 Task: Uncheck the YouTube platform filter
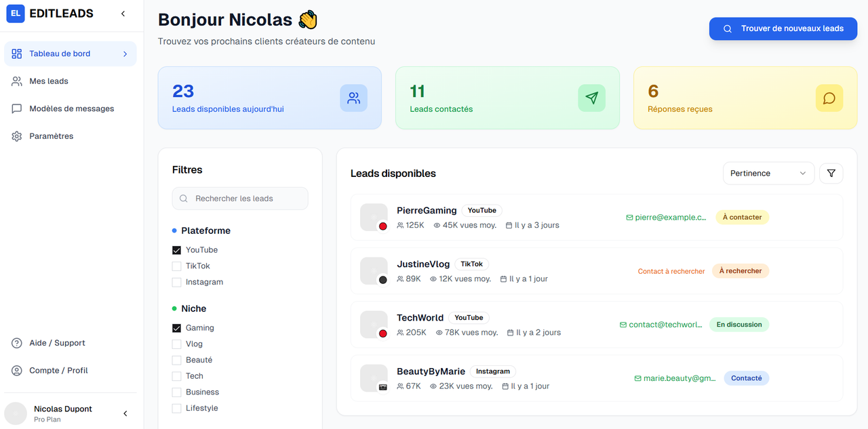point(176,249)
